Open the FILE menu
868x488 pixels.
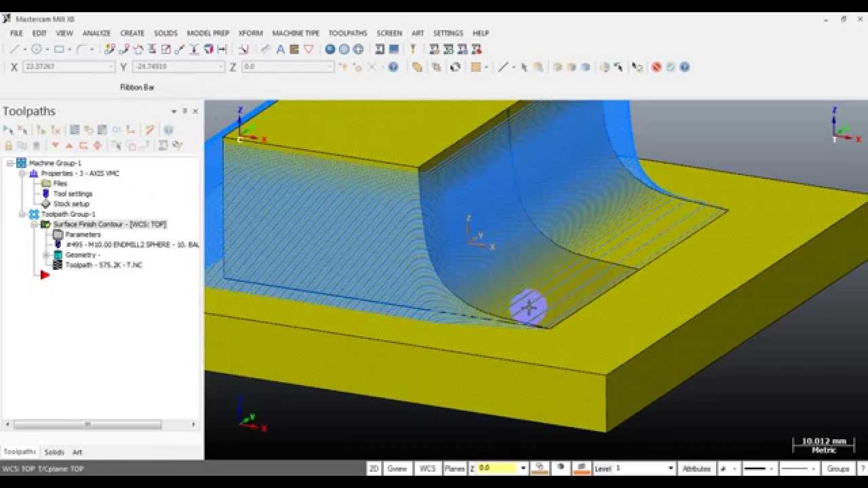tap(16, 33)
